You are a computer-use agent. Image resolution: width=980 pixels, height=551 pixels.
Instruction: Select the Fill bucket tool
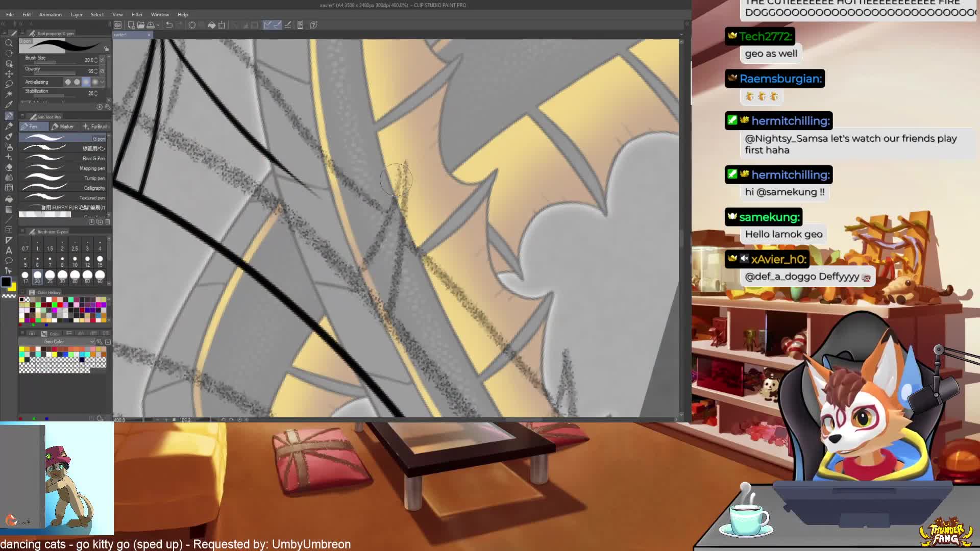tap(9, 199)
